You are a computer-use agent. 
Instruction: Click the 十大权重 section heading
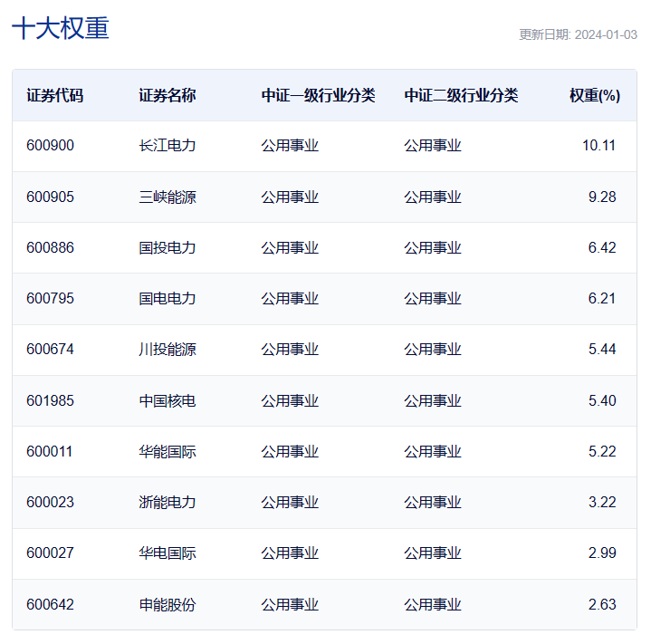point(61,29)
